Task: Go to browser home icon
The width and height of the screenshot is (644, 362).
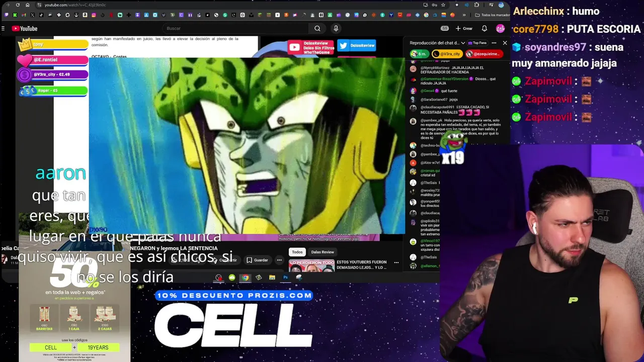Action: [28, 5]
